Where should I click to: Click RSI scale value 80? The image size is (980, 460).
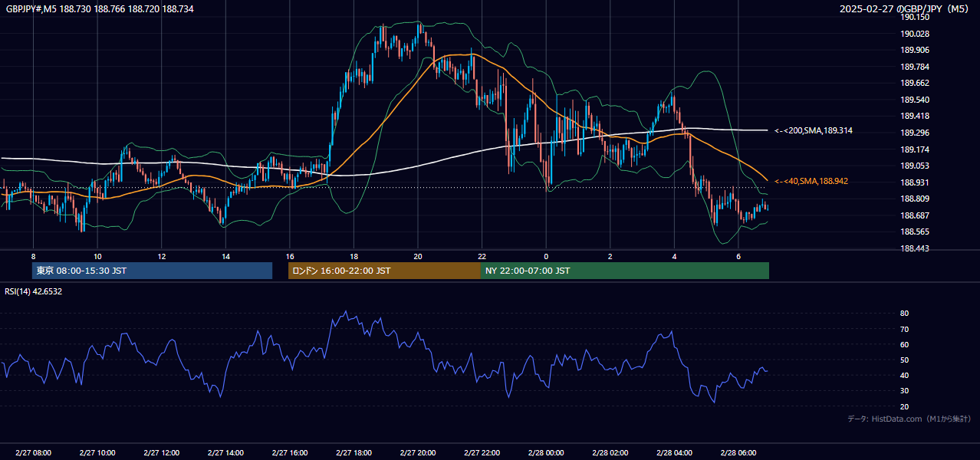click(904, 314)
